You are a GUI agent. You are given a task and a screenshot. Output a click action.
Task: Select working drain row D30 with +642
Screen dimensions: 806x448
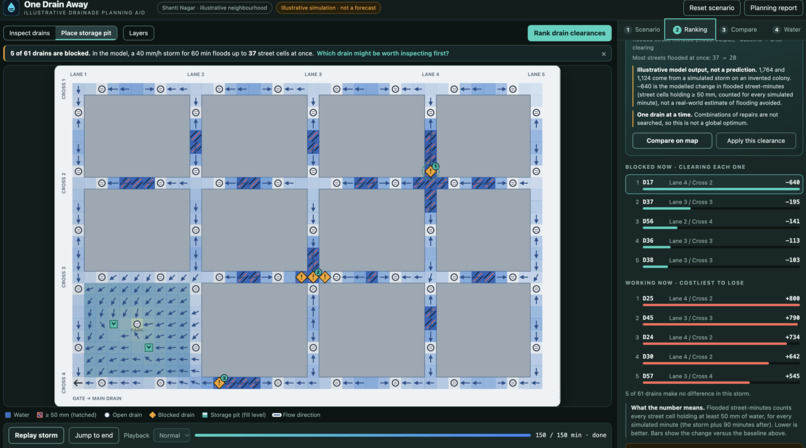714,359
